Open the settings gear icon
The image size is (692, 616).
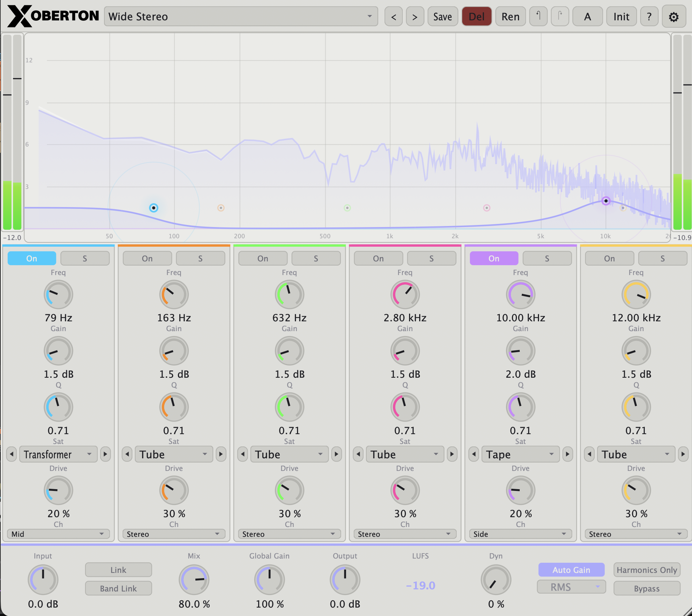tap(674, 16)
